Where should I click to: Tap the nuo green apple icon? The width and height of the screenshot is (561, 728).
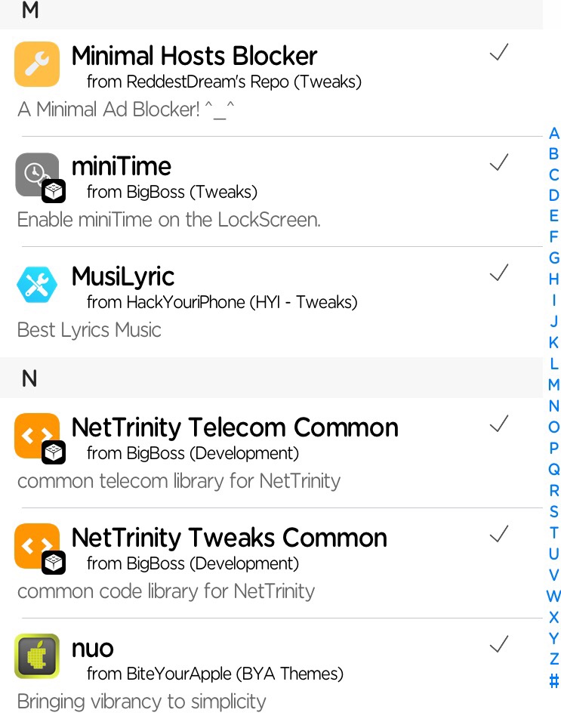pyautogui.click(x=37, y=656)
